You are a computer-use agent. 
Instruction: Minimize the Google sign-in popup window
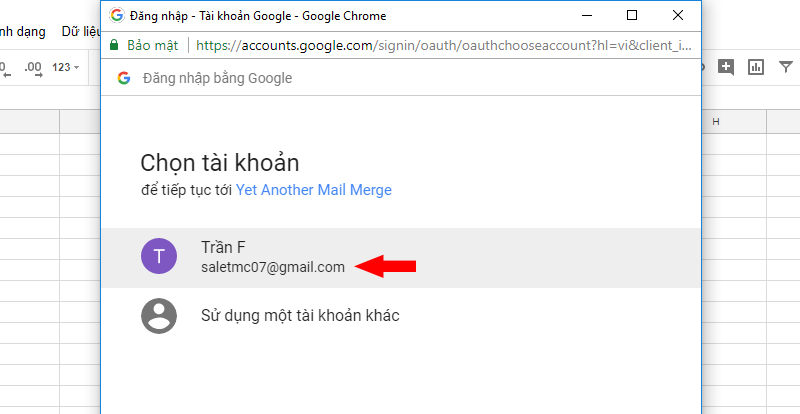coord(587,15)
